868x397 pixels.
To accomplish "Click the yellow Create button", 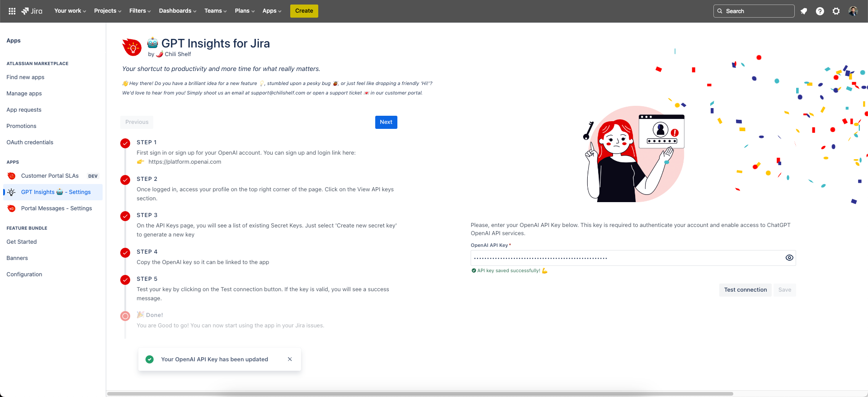I will [x=304, y=11].
